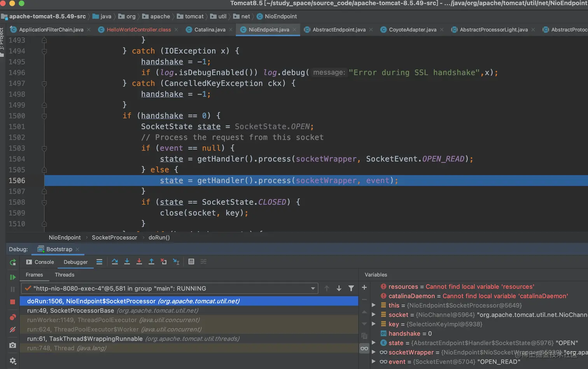
Task: Move watch up in Variables panel
Action: click(x=364, y=312)
